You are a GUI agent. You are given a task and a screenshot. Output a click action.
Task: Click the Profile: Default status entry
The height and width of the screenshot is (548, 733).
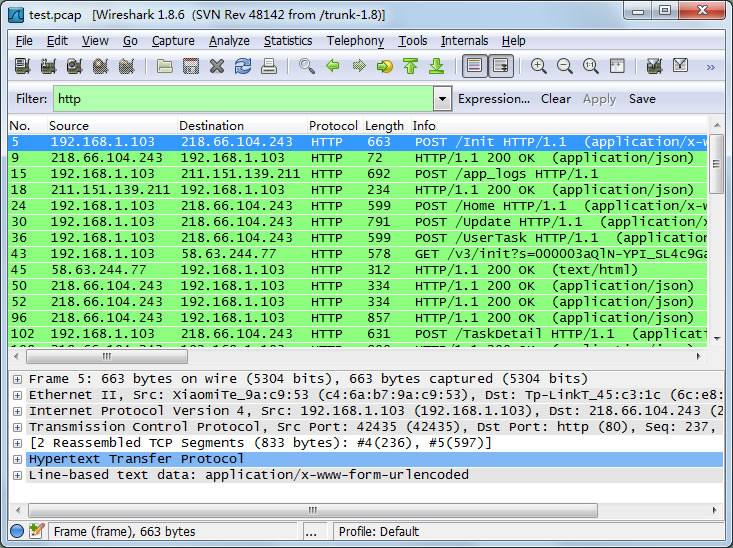(x=379, y=531)
